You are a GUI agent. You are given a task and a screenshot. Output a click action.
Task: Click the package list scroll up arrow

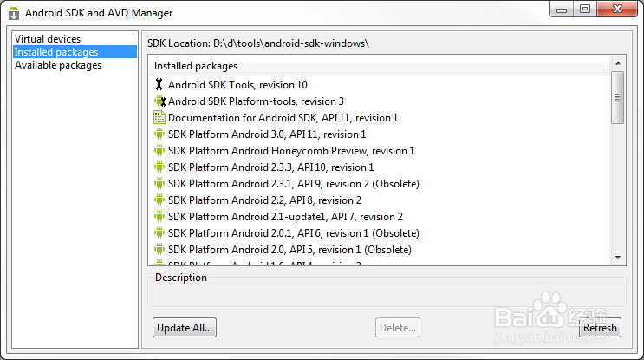click(x=618, y=63)
